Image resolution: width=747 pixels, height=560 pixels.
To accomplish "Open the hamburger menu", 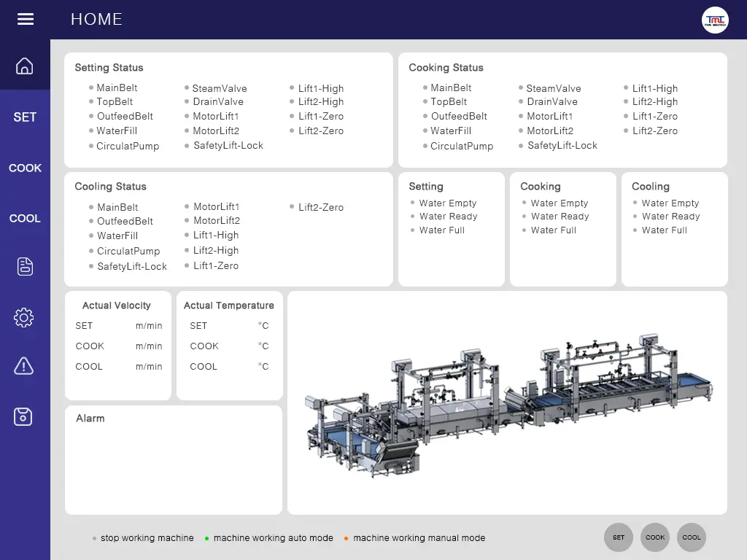I will click(x=26, y=20).
